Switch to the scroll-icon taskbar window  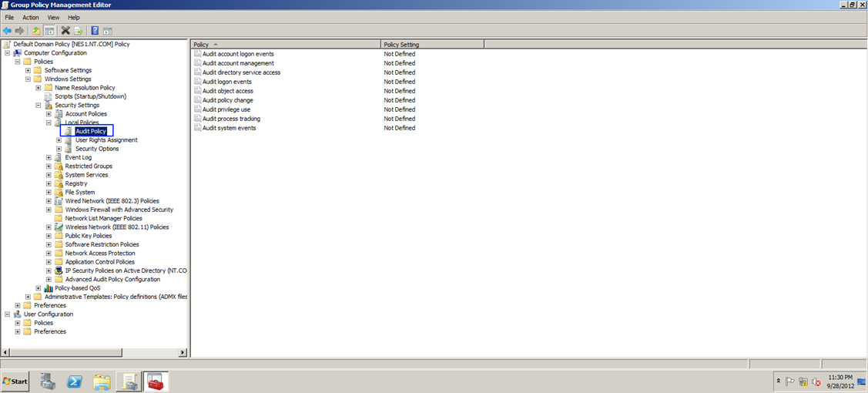[130, 381]
